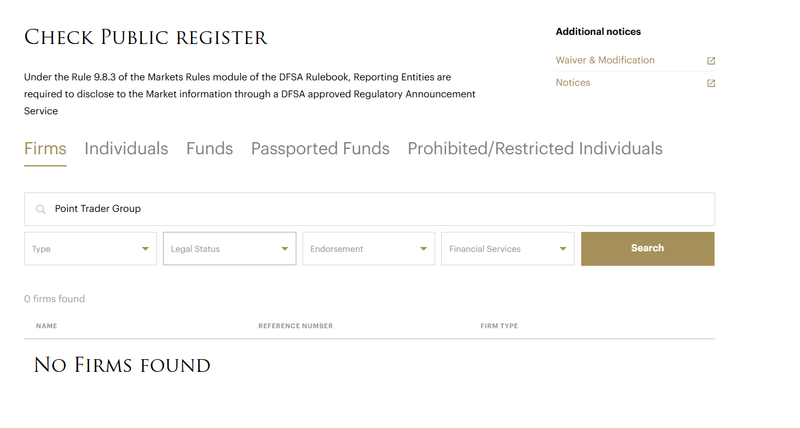Open the Endorsement filter dropdown
Viewport: 800px width, 428px height.
[368, 249]
